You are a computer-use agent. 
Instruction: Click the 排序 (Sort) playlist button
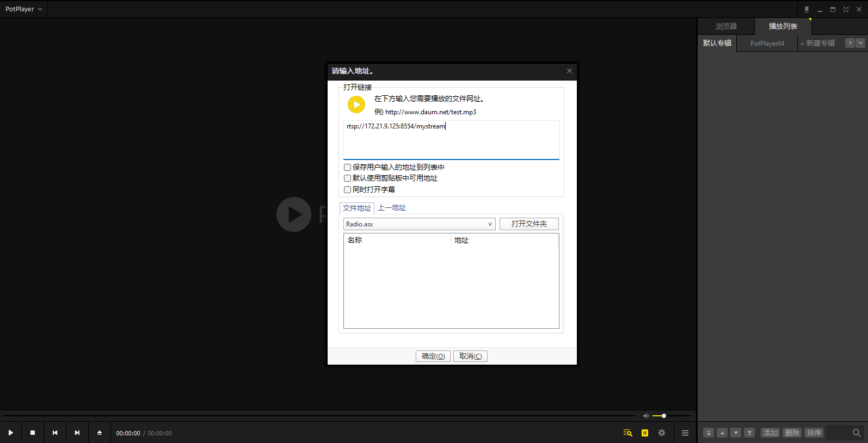click(814, 433)
